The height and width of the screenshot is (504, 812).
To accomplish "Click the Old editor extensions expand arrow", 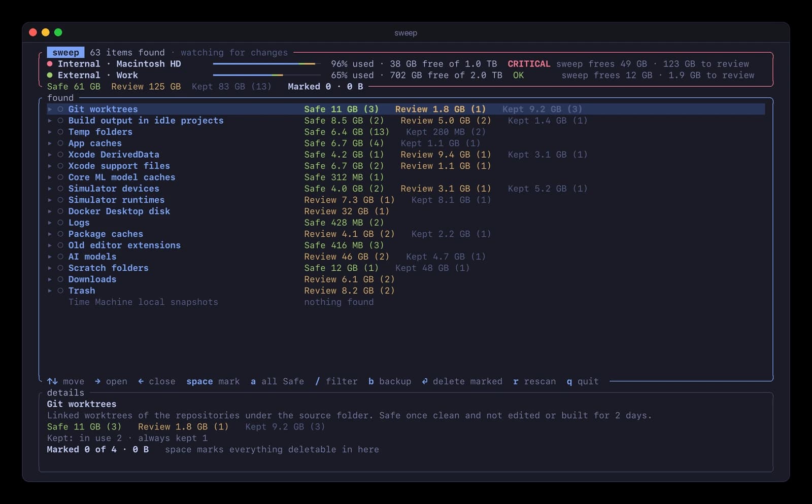I will (x=50, y=245).
